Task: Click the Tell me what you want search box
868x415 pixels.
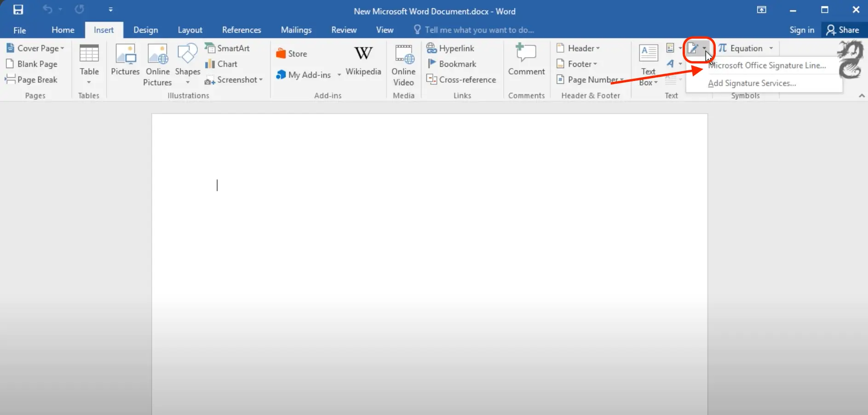Action: click(x=474, y=30)
